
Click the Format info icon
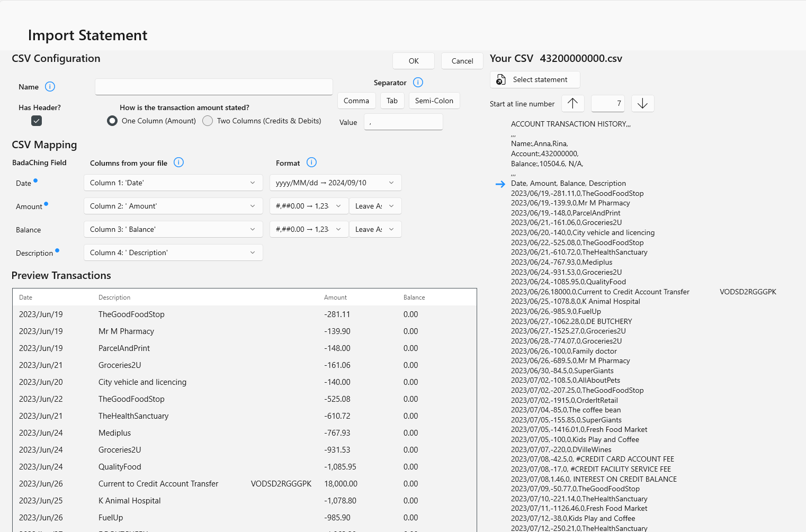(311, 163)
